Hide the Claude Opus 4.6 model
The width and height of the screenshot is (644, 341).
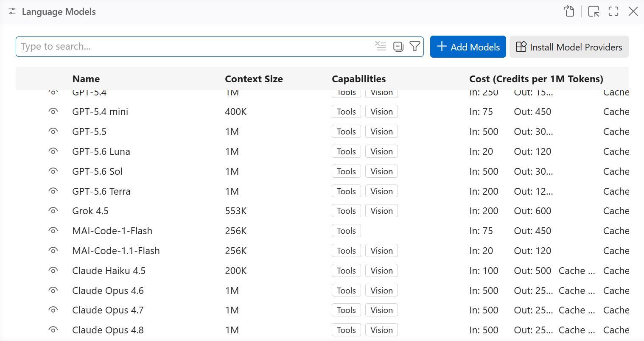[x=53, y=291]
